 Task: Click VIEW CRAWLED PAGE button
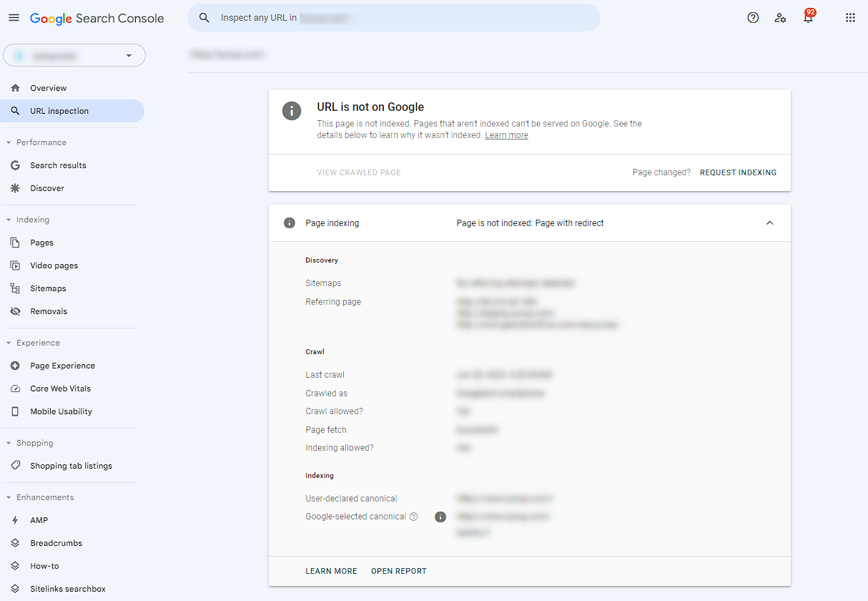(359, 172)
